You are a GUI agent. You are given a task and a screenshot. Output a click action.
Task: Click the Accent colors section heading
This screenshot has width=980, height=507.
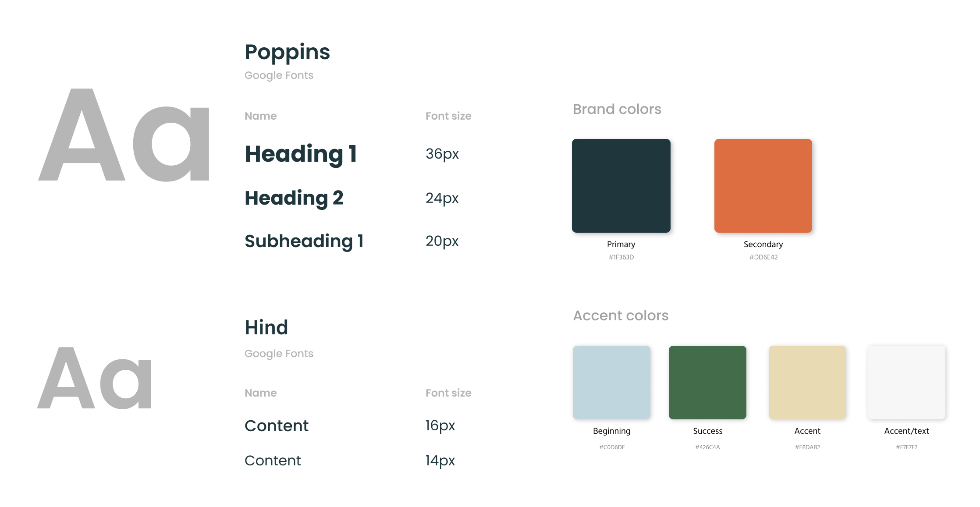click(621, 316)
